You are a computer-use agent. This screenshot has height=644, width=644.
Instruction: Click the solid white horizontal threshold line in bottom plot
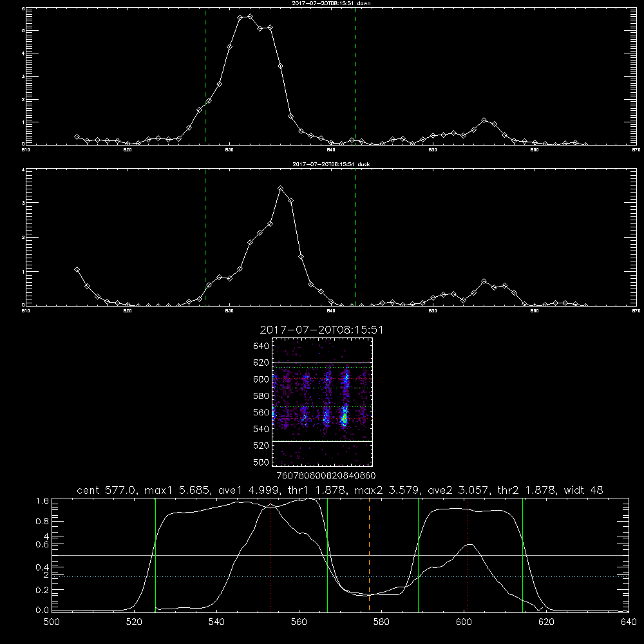click(x=341, y=555)
